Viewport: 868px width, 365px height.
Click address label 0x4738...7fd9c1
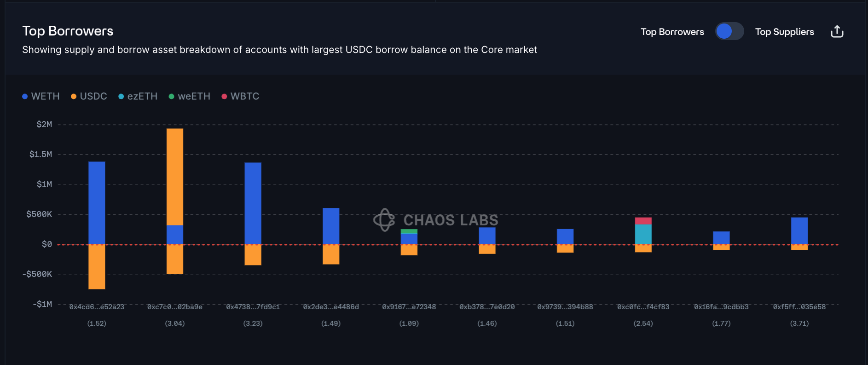(x=253, y=307)
